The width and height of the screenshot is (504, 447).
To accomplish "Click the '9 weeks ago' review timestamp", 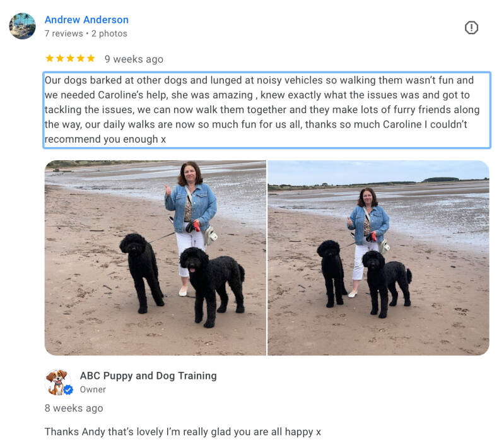I will 134,59.
